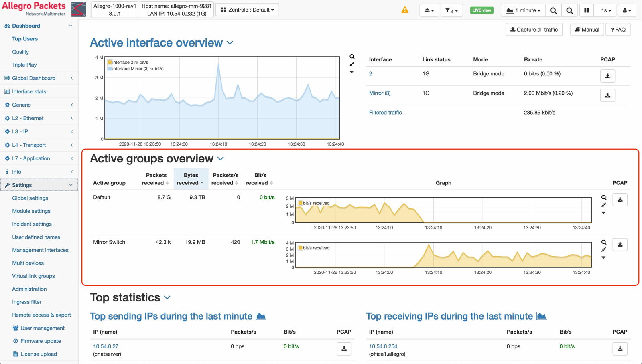This screenshot has height=364, width=642.
Task: Click magnifier icon beside Default group graph
Action: click(604, 198)
